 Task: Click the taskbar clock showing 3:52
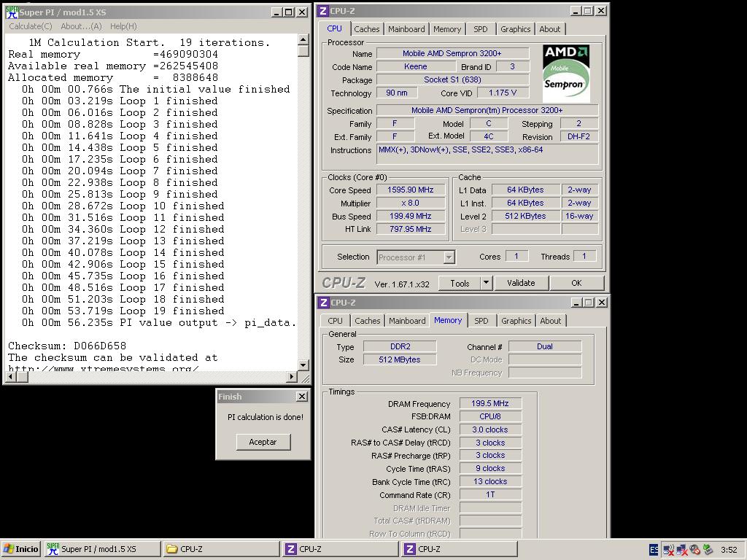pos(729,550)
